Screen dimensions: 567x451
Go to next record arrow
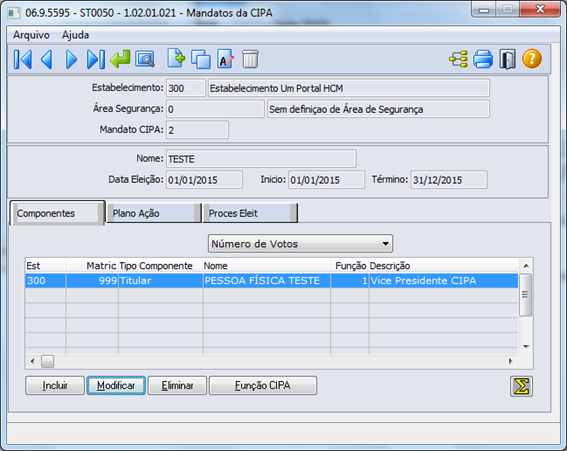click(x=71, y=59)
